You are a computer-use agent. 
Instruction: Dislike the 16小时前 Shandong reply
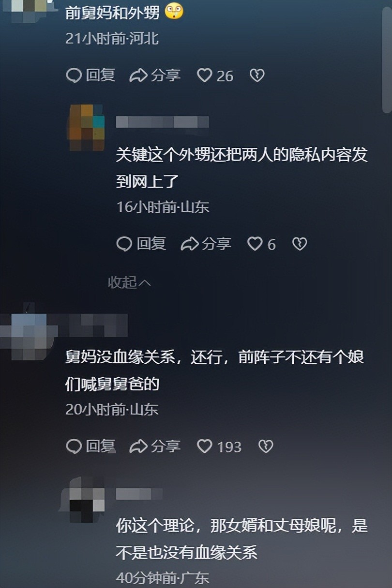300,244
